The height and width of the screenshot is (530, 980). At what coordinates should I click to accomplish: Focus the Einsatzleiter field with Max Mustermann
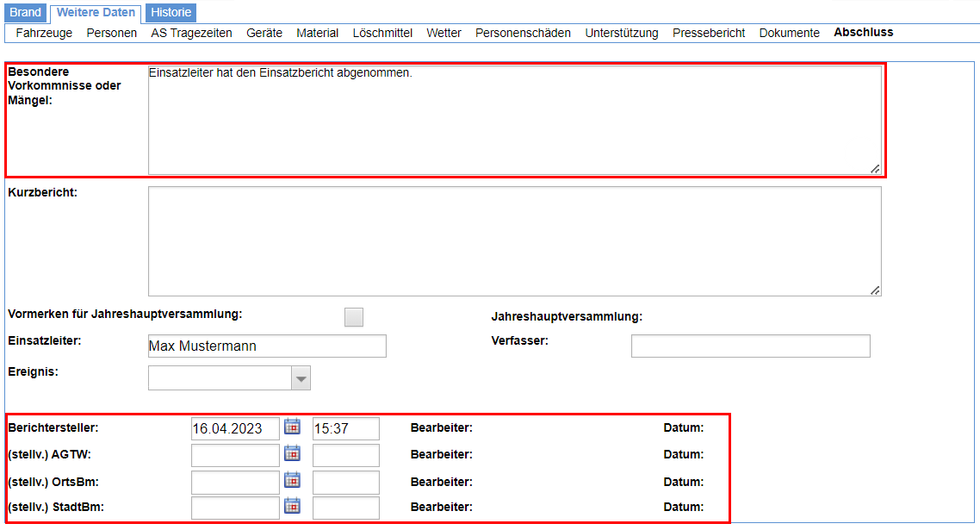point(267,346)
